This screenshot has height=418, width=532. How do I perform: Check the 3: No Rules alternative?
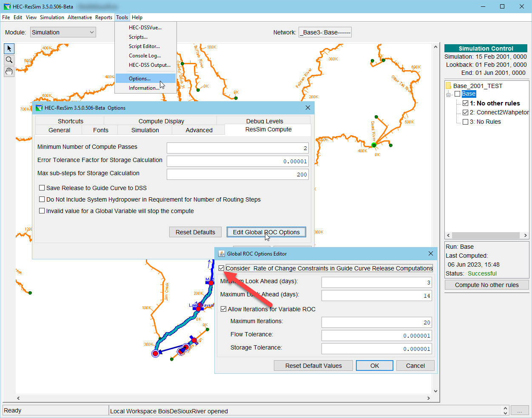pyautogui.click(x=465, y=122)
